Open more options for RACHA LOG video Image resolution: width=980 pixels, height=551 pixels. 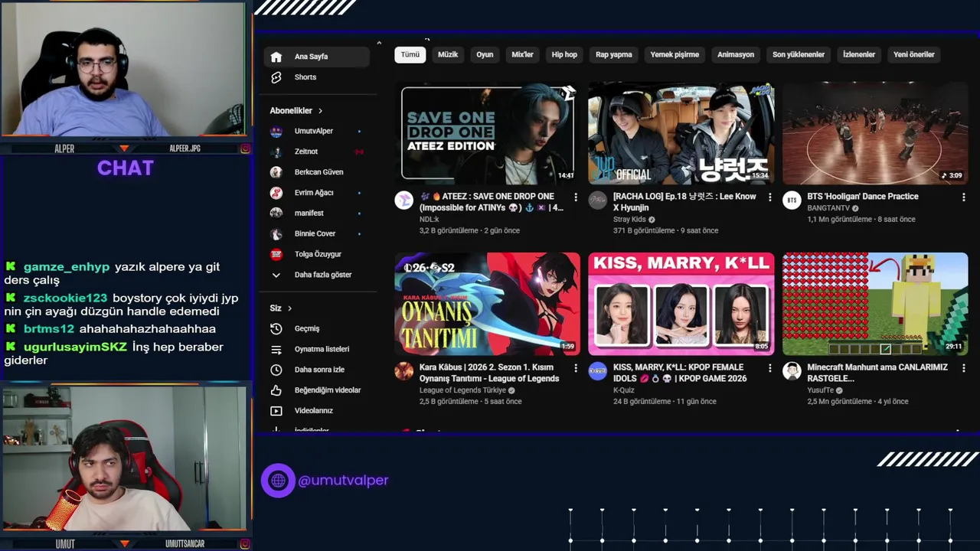point(769,197)
